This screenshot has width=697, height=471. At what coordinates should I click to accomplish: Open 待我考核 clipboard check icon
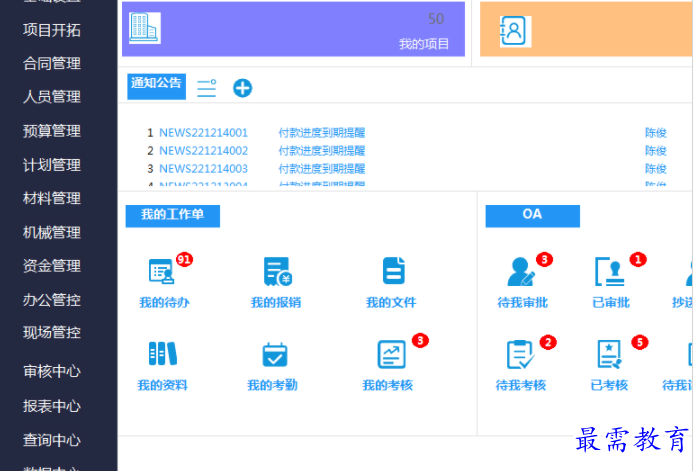point(520,355)
